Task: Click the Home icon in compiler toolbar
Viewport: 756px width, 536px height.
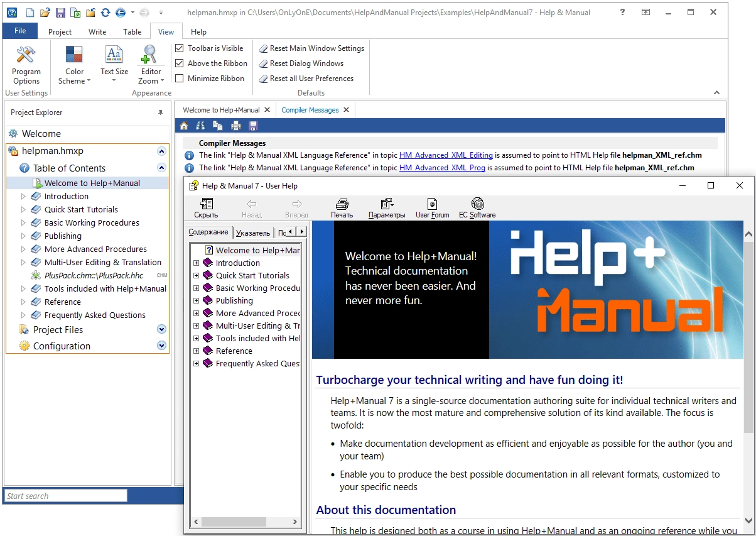Action: pyautogui.click(x=184, y=126)
